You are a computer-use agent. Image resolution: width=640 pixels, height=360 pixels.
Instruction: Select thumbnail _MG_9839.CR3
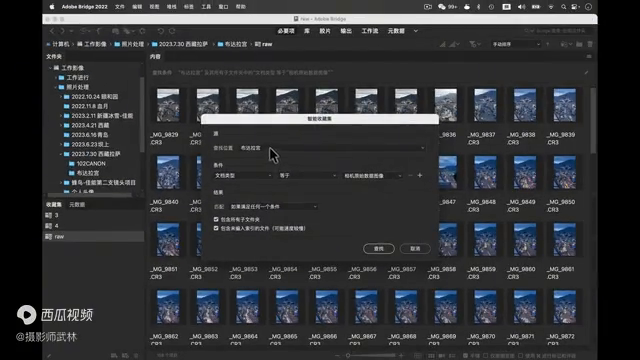(x=564, y=105)
